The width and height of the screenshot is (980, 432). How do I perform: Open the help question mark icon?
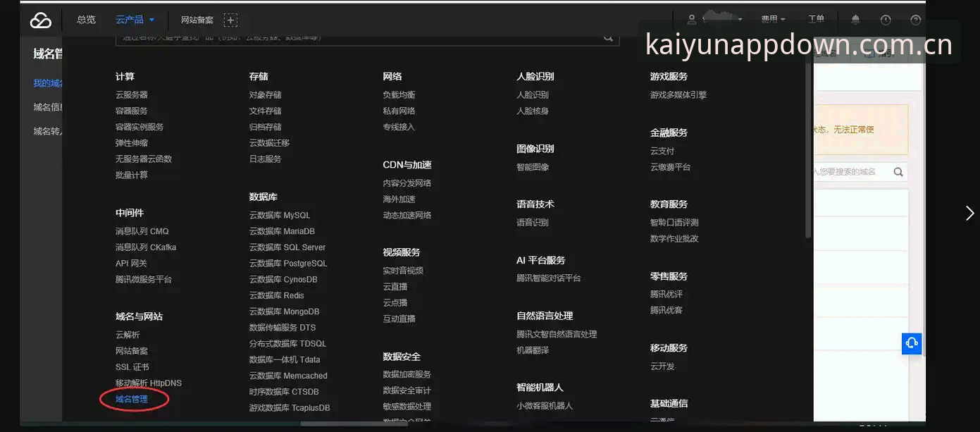pyautogui.click(x=916, y=20)
